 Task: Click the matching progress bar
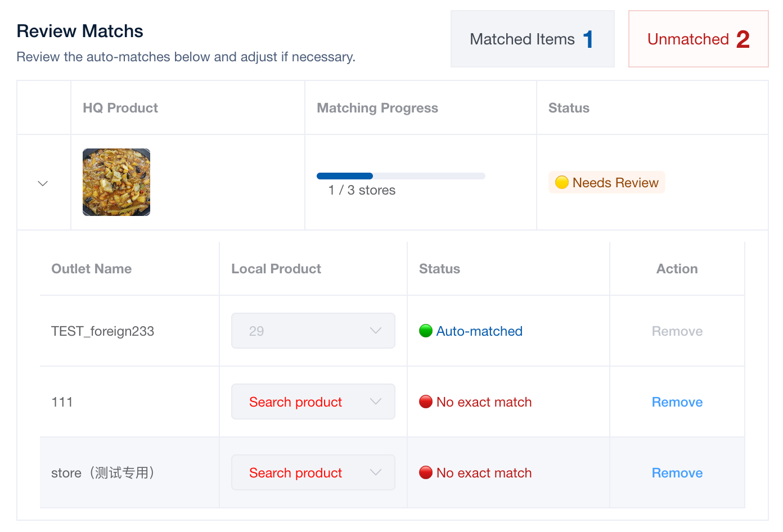coord(400,176)
